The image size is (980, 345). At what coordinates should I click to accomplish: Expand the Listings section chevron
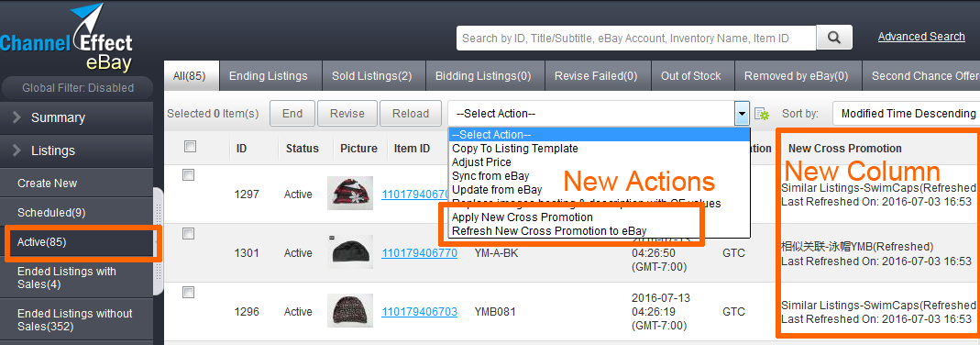click(x=17, y=150)
